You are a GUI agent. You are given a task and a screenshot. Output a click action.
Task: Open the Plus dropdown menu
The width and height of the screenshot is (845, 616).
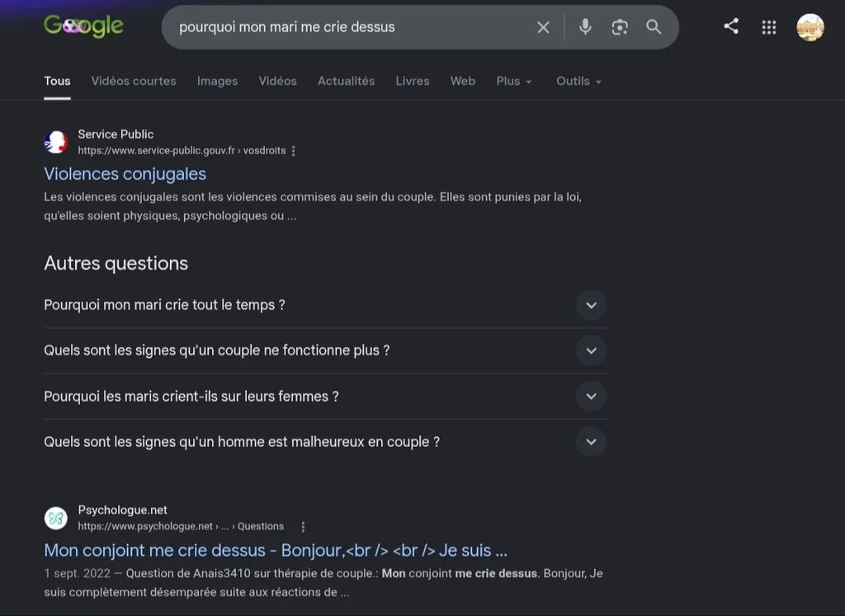[513, 82]
